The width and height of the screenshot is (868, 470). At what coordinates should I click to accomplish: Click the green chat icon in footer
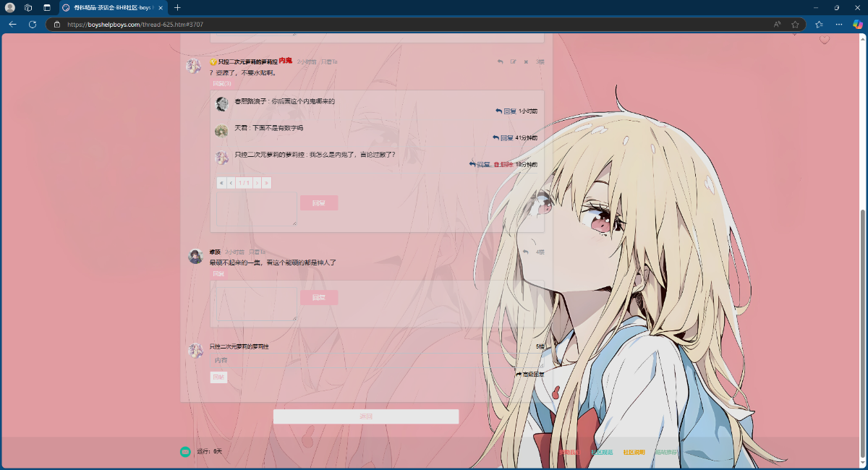click(x=185, y=452)
